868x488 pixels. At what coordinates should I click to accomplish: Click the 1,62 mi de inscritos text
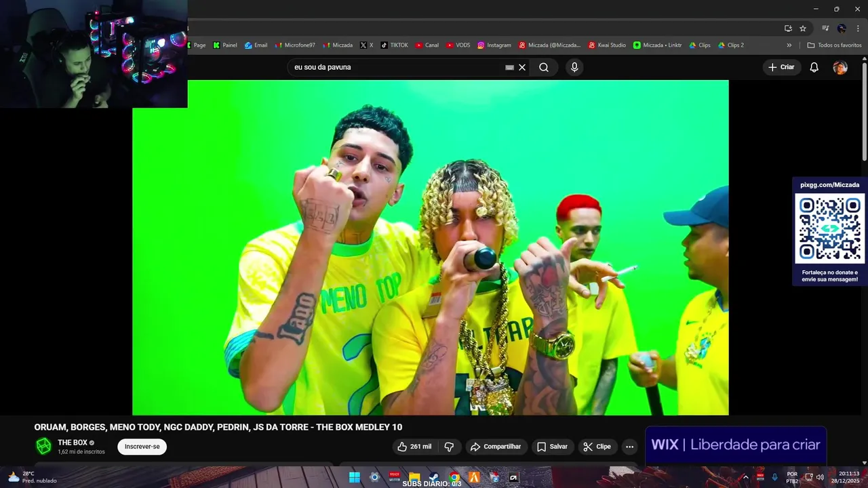pos(81,452)
